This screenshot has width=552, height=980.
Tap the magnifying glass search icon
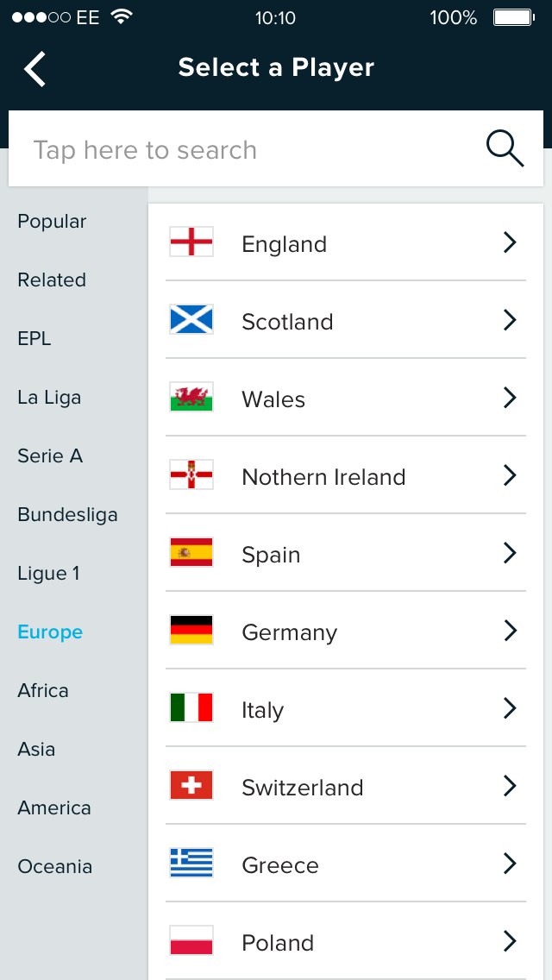point(505,149)
